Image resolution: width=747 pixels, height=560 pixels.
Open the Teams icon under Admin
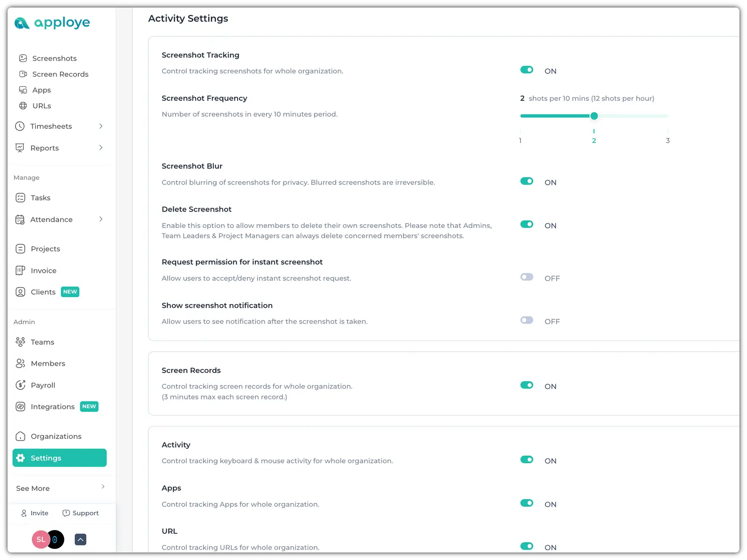click(x=21, y=342)
